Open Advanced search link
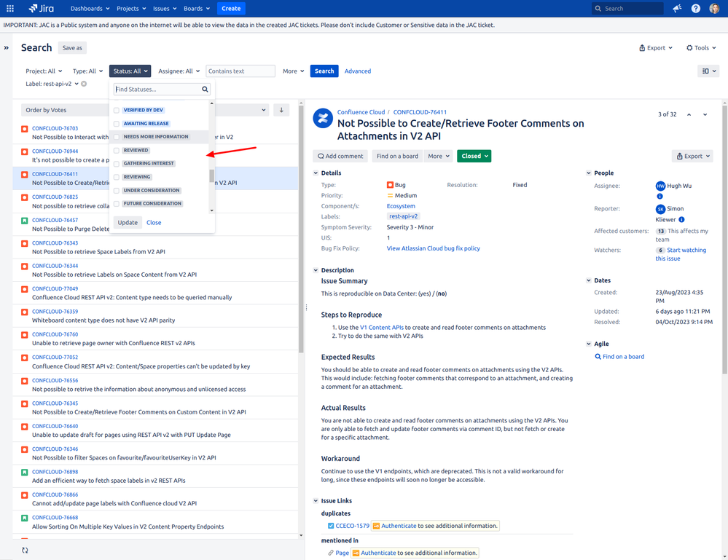 tap(358, 71)
